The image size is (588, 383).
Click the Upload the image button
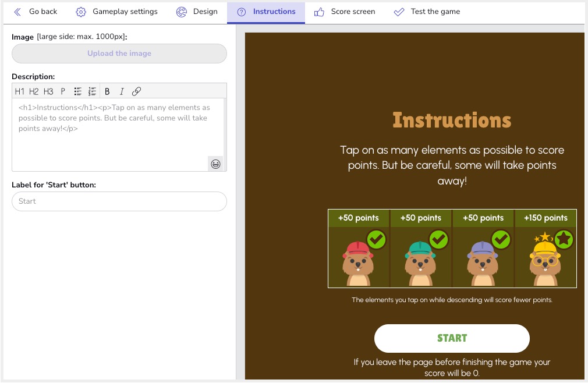pos(119,54)
